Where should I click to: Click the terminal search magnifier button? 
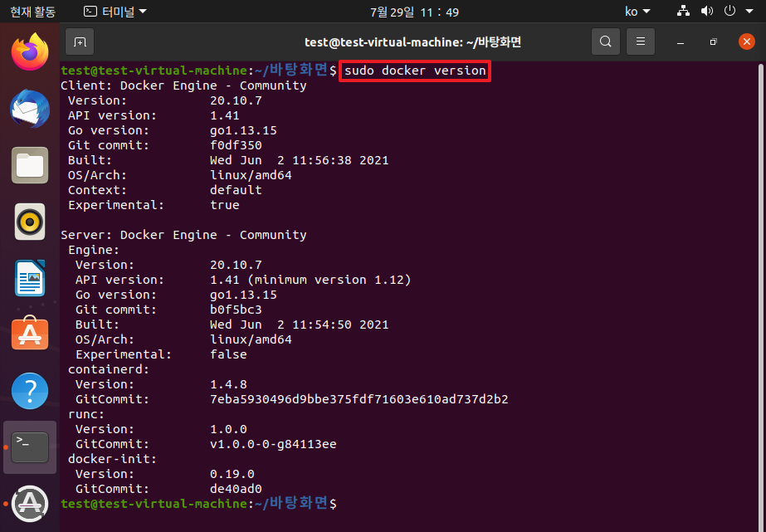pyautogui.click(x=605, y=42)
